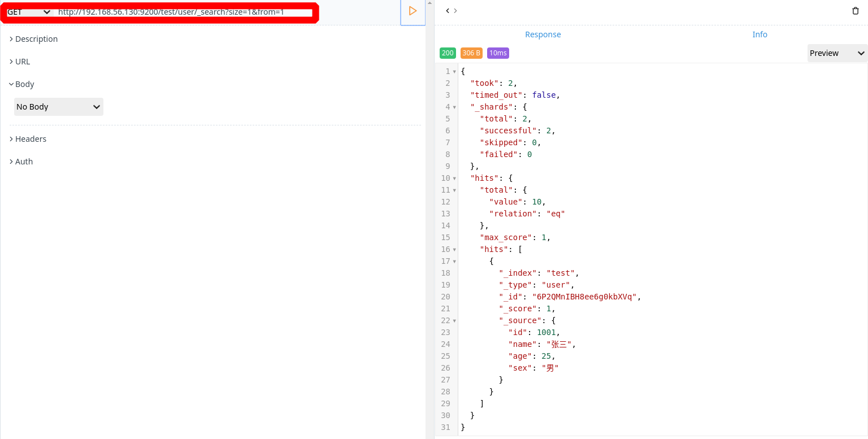
Task: Expand the Headers section
Action: click(31, 138)
